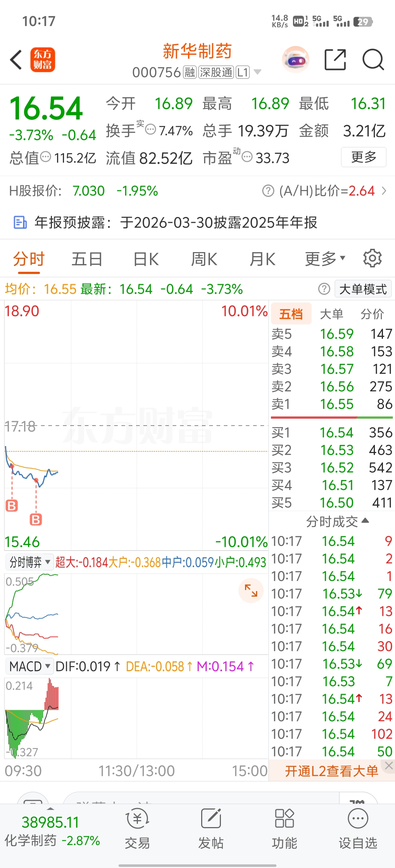Expand the chart with the fullscreen arrows

coord(251,590)
